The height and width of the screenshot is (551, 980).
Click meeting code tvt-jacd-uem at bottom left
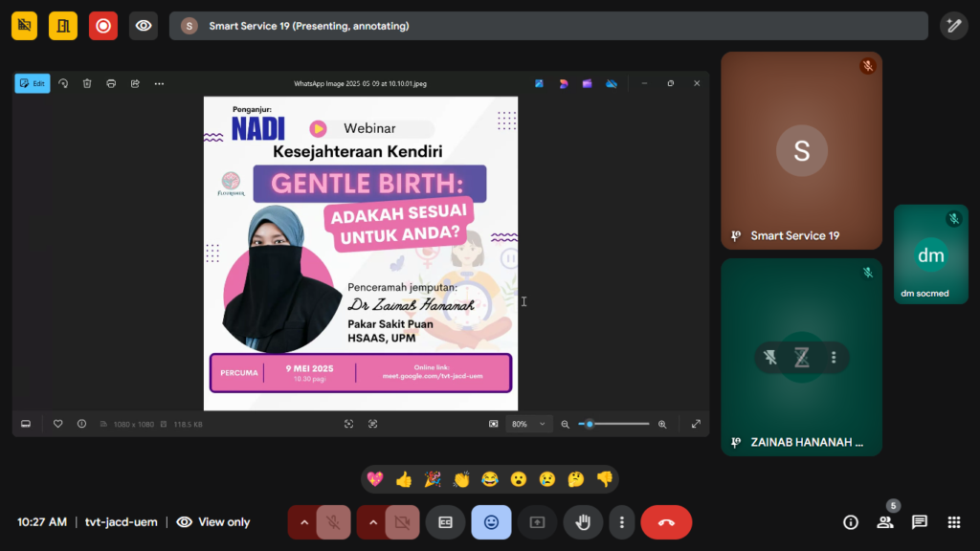coord(122,522)
